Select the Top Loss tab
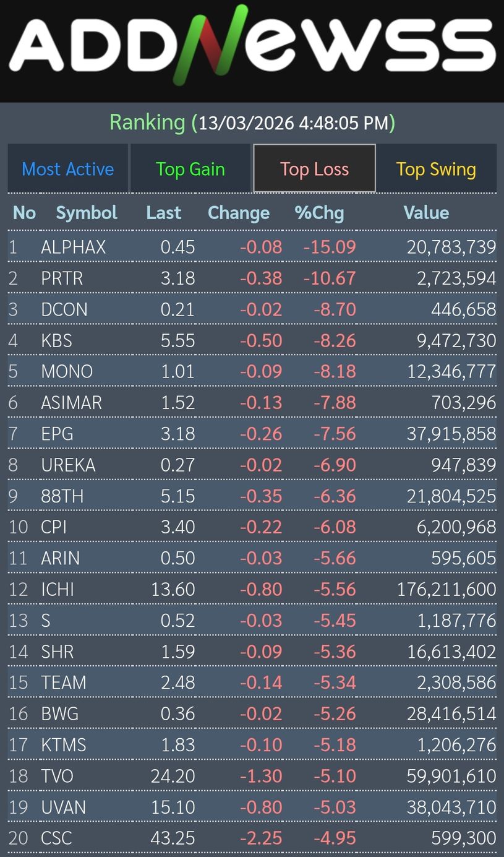Image resolution: width=504 pixels, height=857 pixels. (x=314, y=169)
